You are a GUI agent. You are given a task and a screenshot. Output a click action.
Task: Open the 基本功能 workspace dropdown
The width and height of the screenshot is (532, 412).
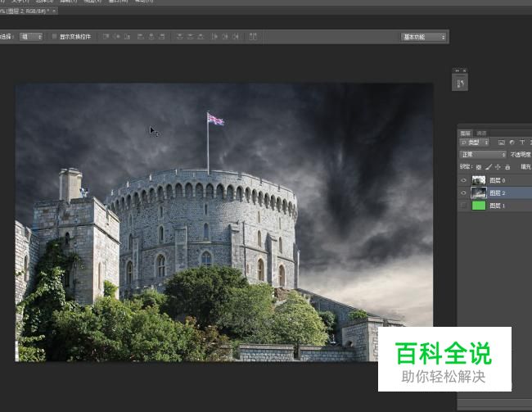[x=423, y=37]
